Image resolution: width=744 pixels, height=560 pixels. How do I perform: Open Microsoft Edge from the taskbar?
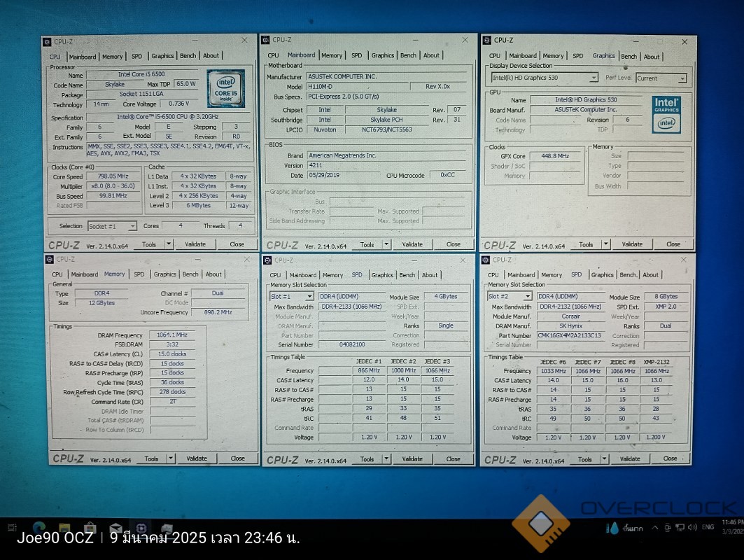coord(39,527)
